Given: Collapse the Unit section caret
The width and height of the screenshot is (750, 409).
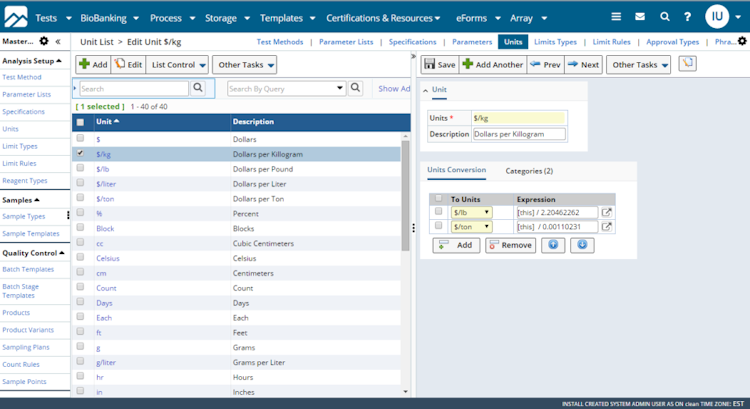Looking at the screenshot, I should point(425,90).
